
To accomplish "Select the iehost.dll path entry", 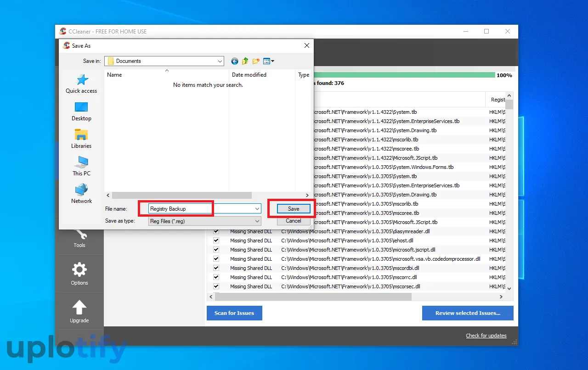I will click(347, 241).
